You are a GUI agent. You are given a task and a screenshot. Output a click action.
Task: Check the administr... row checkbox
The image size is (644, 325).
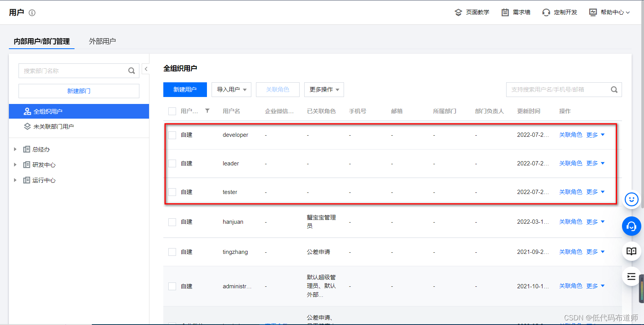point(172,286)
